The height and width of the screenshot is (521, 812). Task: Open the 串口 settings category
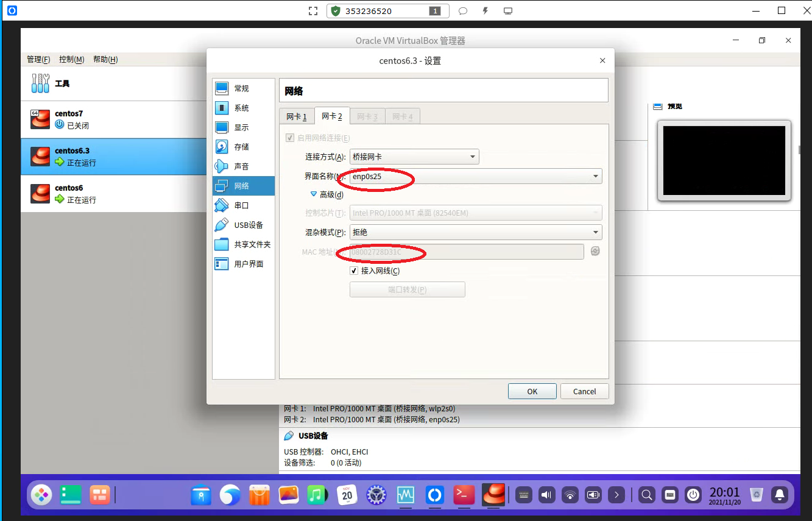244,205
